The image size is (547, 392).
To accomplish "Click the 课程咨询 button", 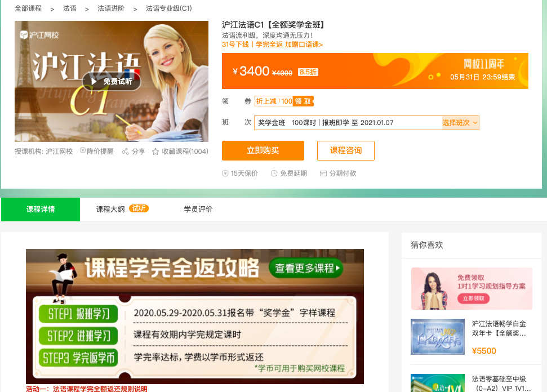I will [x=346, y=150].
